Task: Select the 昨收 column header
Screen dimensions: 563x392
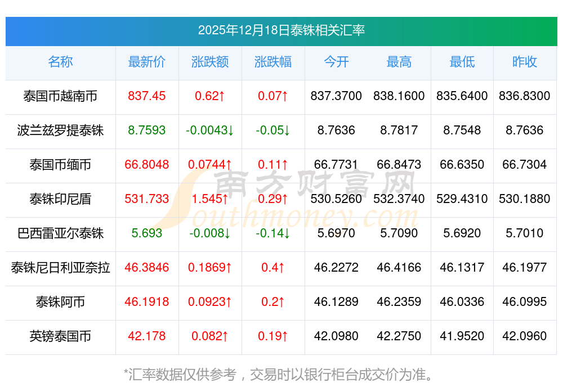Action: 525,62
